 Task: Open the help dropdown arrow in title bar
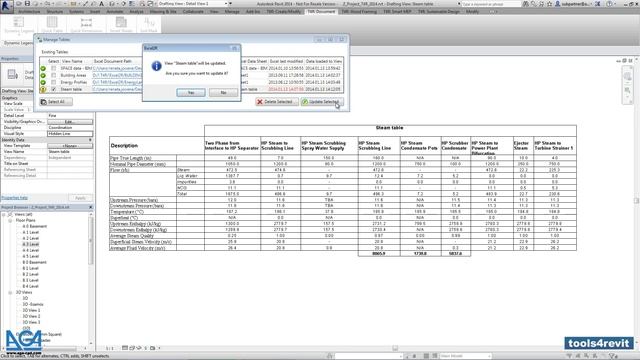615,4
